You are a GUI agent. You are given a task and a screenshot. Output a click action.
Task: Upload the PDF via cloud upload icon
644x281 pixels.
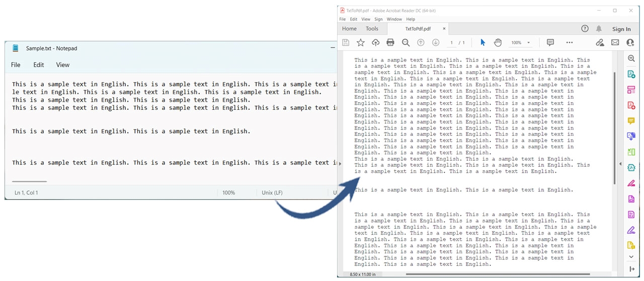click(375, 43)
